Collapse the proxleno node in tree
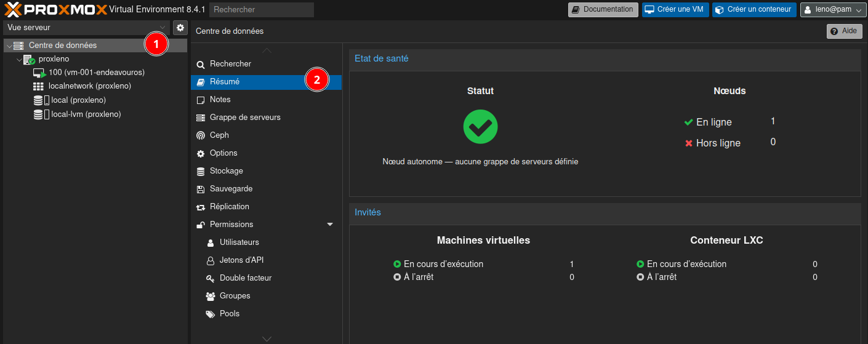The width and height of the screenshot is (868, 344). click(x=19, y=60)
